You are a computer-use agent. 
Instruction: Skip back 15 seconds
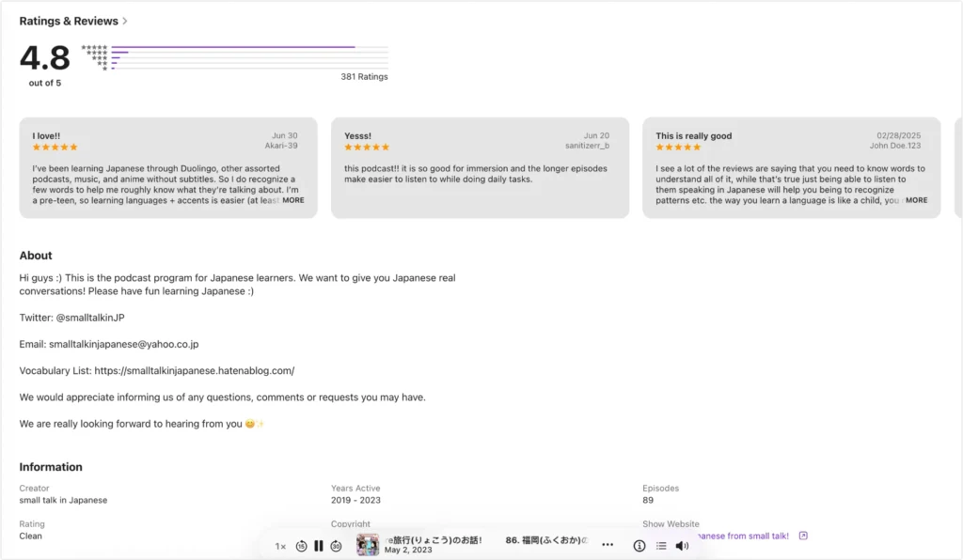click(x=301, y=546)
